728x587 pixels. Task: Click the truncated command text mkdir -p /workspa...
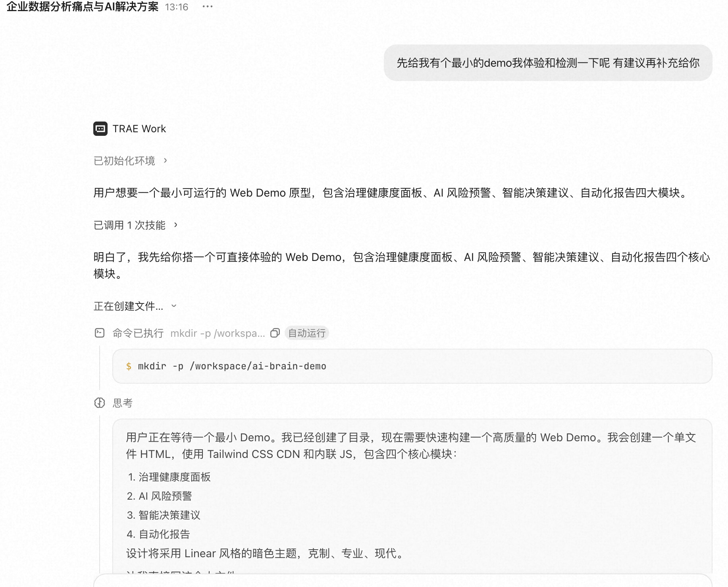coord(218,333)
